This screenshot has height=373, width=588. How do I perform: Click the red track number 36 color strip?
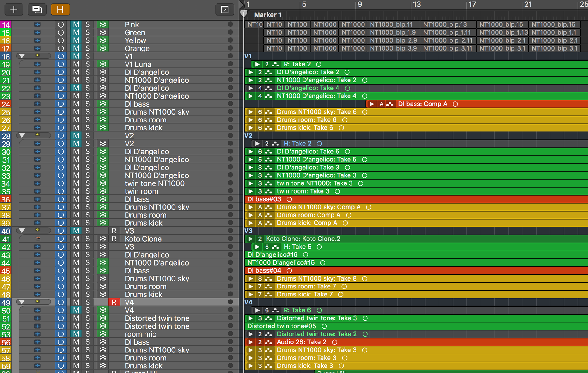click(x=6, y=199)
